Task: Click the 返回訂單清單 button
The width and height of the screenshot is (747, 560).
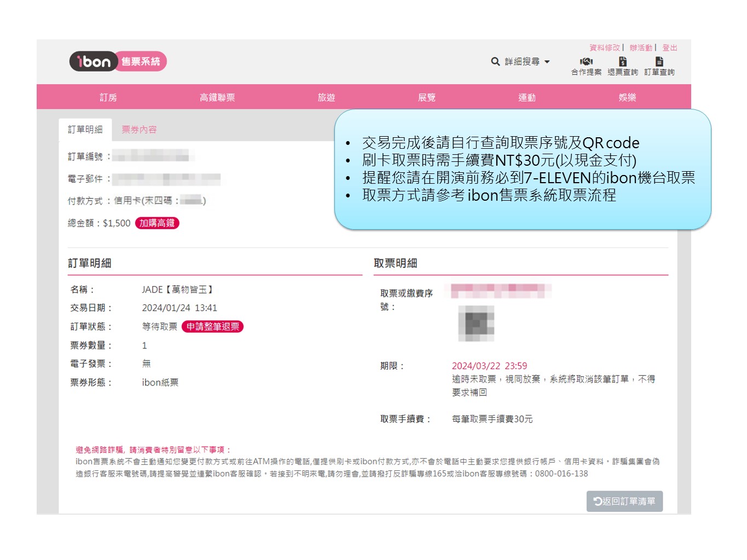Action: pos(624,501)
